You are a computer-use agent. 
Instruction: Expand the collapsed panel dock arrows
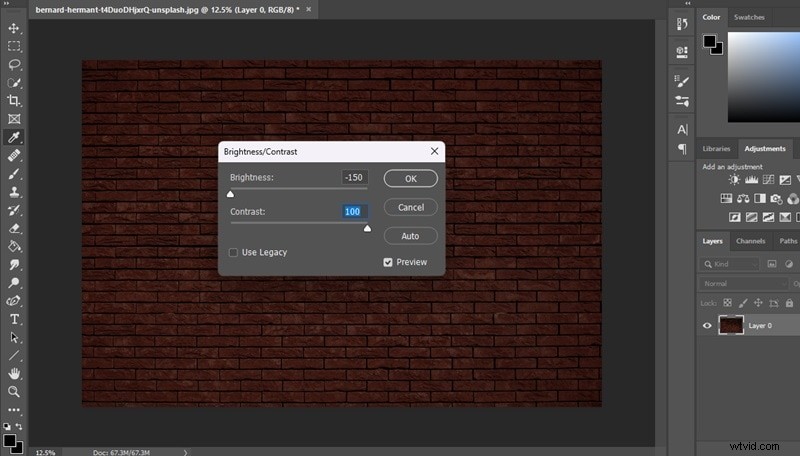coord(688,3)
